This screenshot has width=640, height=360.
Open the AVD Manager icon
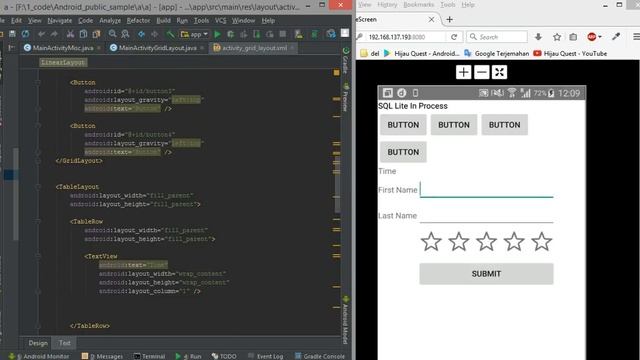pyautogui.click(x=299, y=34)
